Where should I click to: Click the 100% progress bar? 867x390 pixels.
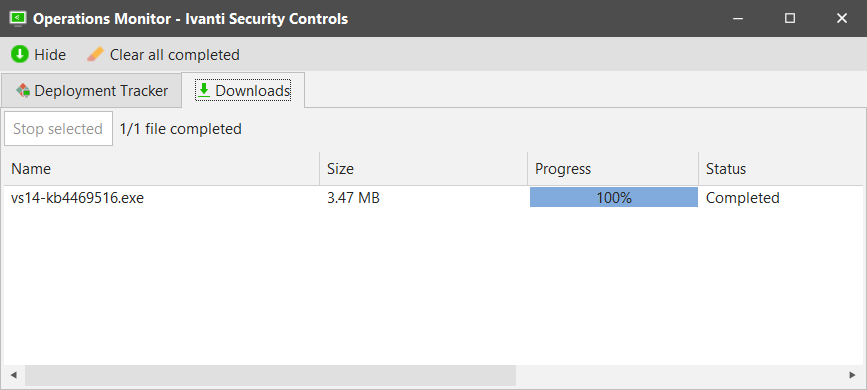614,197
